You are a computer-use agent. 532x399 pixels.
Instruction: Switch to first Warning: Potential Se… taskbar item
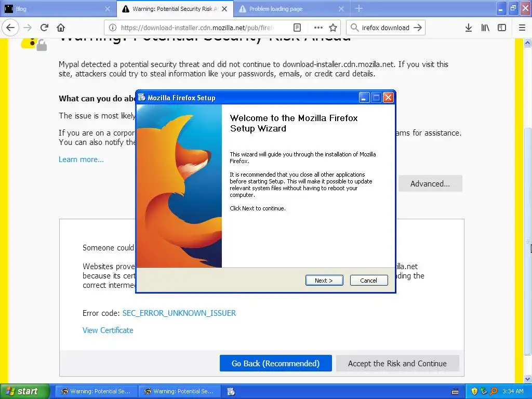[x=96, y=391]
